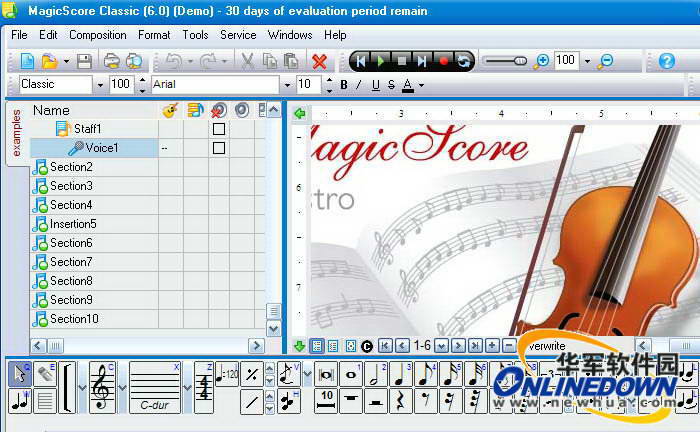The image size is (700, 432).
Task: Select the pointer arrow tool
Action: [20, 374]
